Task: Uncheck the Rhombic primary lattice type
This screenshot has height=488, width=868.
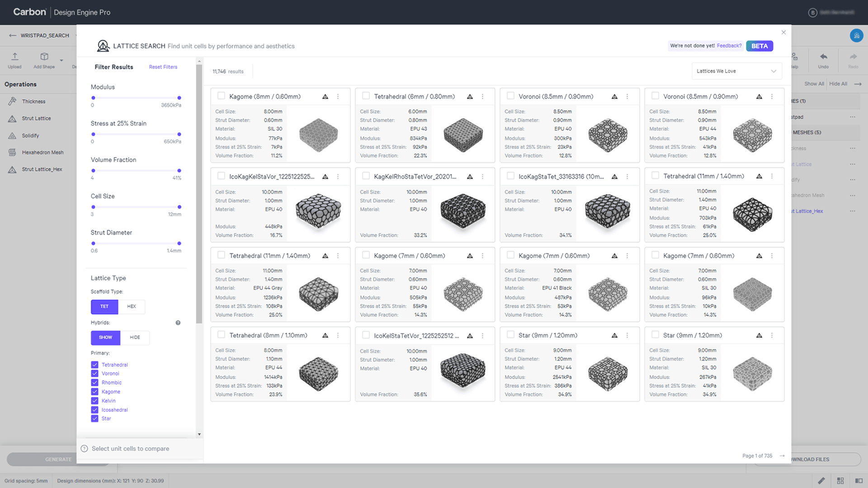Action: point(94,382)
